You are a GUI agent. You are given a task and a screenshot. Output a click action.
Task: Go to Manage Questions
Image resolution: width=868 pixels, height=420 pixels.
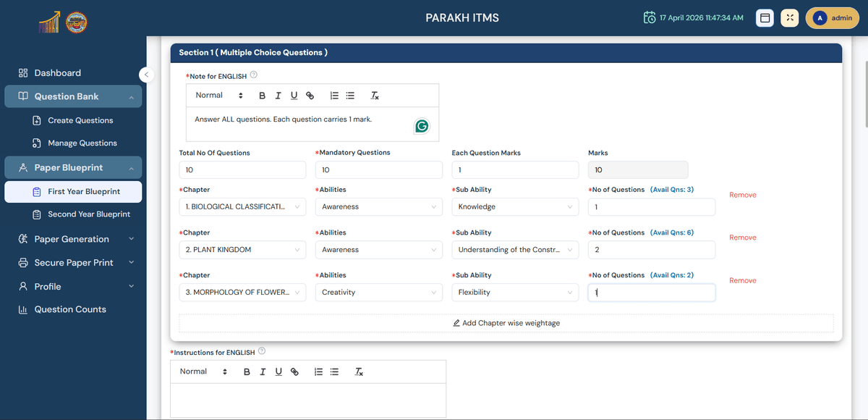pyautogui.click(x=82, y=143)
